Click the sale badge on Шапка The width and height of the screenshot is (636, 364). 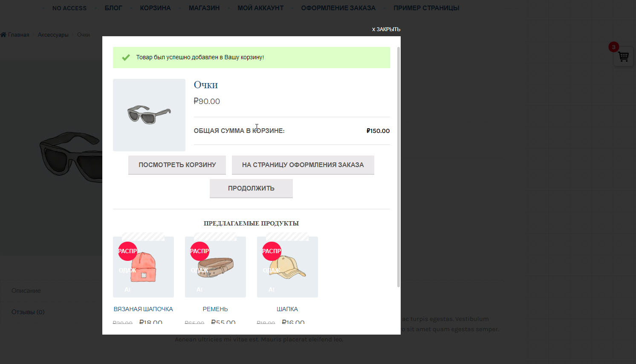coord(272,251)
